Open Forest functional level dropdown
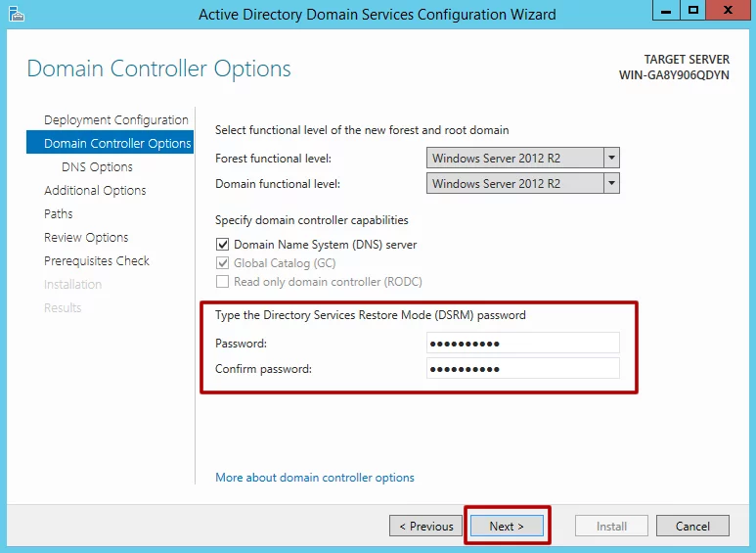This screenshot has width=756, height=553. [x=611, y=158]
